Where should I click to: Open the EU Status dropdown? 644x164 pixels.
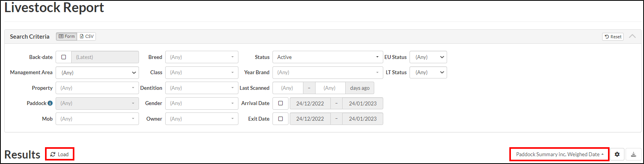click(428, 57)
